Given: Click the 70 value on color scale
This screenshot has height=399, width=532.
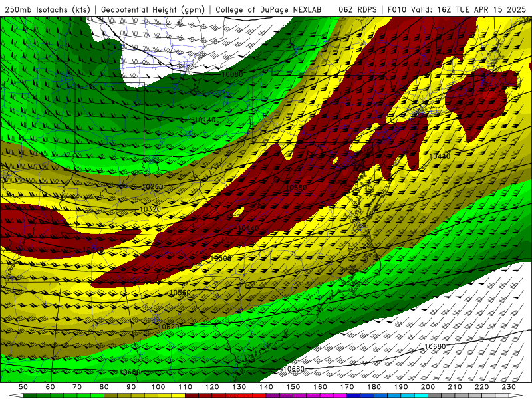Looking at the screenshot, I should pyautogui.click(x=77, y=387).
